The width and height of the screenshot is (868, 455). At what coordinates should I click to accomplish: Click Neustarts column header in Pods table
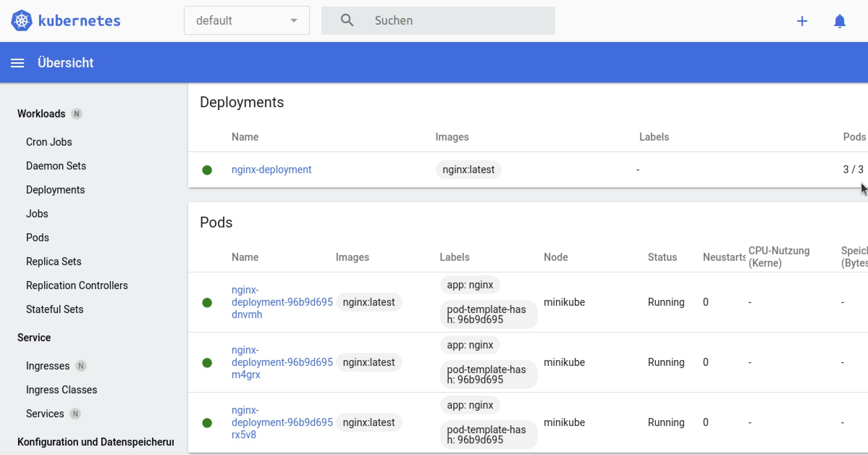coord(724,257)
